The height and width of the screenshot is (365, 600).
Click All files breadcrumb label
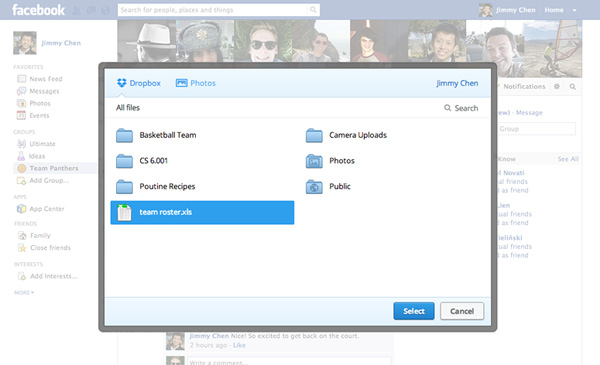pos(128,108)
